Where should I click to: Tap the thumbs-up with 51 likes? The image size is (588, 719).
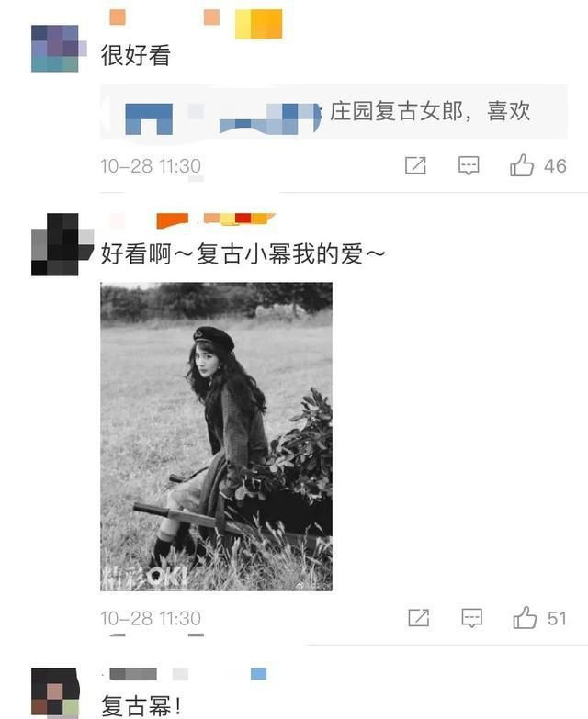click(525, 617)
